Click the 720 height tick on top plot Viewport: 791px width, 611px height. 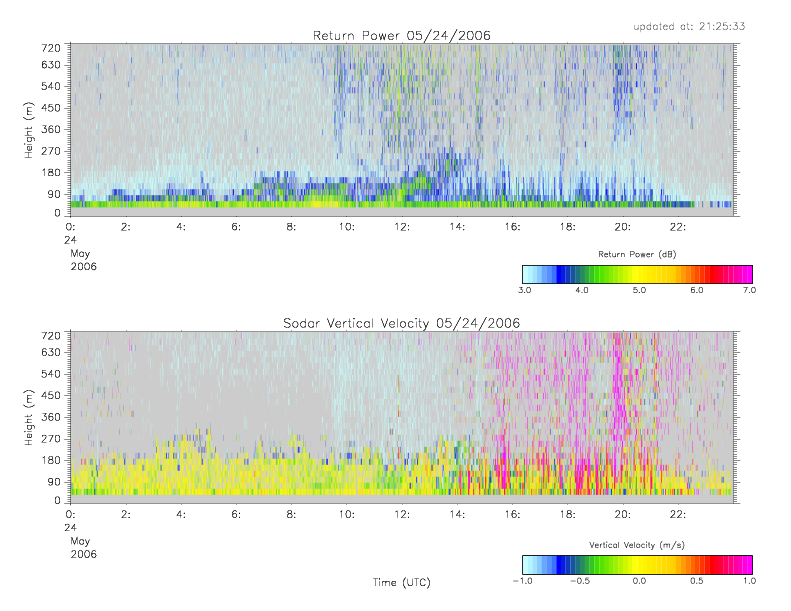(51, 48)
